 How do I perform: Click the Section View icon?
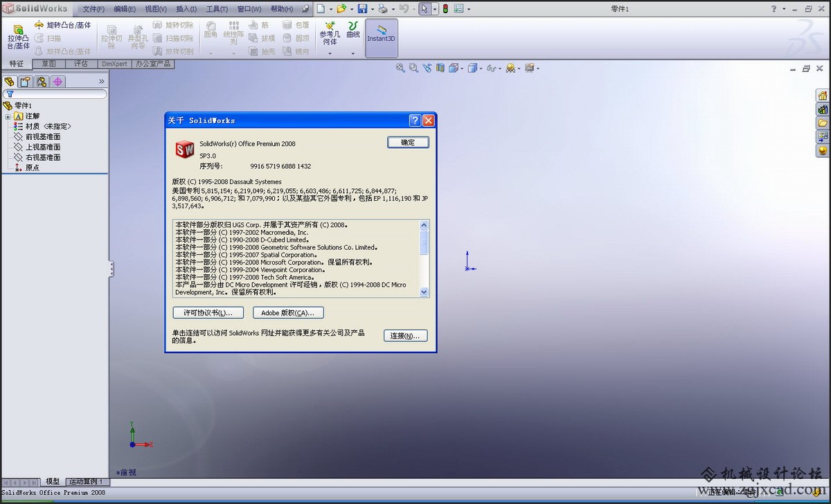tap(440, 68)
